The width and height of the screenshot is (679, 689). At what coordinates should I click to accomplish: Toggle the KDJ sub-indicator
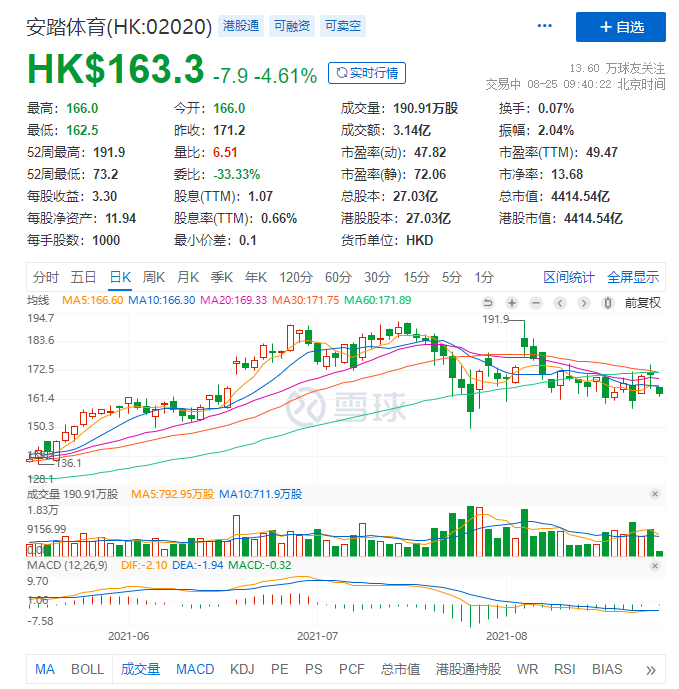tap(242, 669)
